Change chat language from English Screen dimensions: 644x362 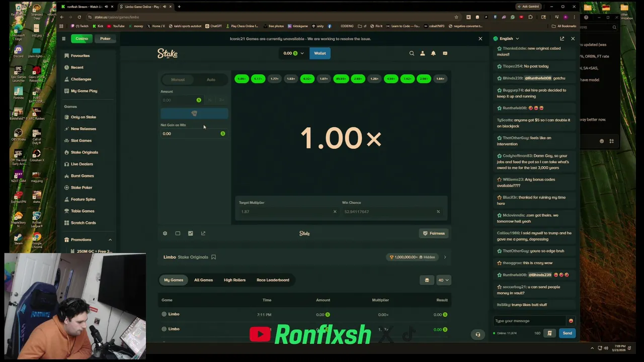pyautogui.click(x=506, y=39)
